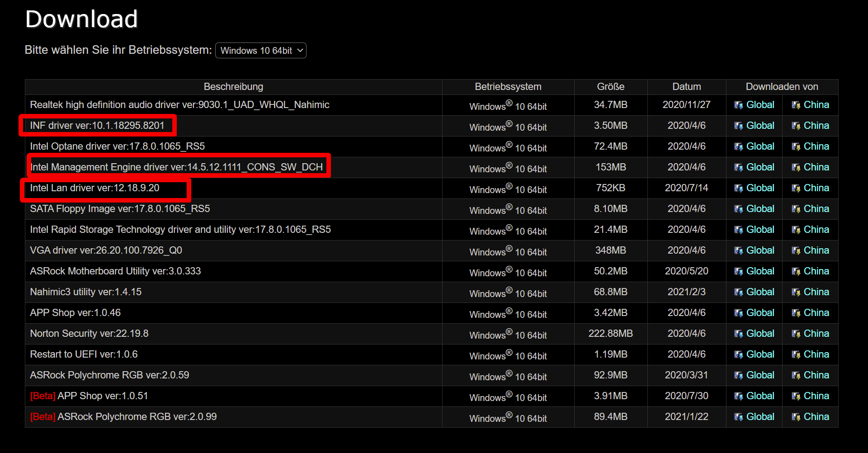The width and height of the screenshot is (868, 453).
Task: Click the 752KB size cell
Action: click(611, 188)
